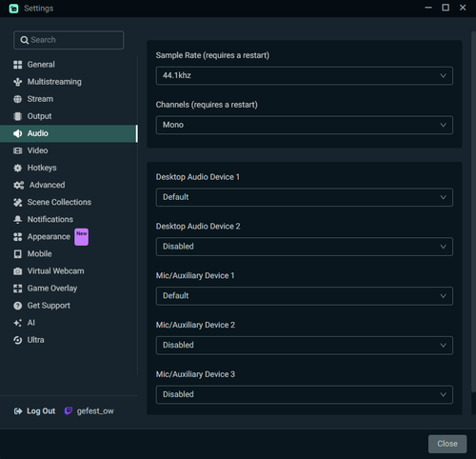Screen dimensions: 476x459
Task: Click the Get Support question mark icon
Action: coord(18,306)
